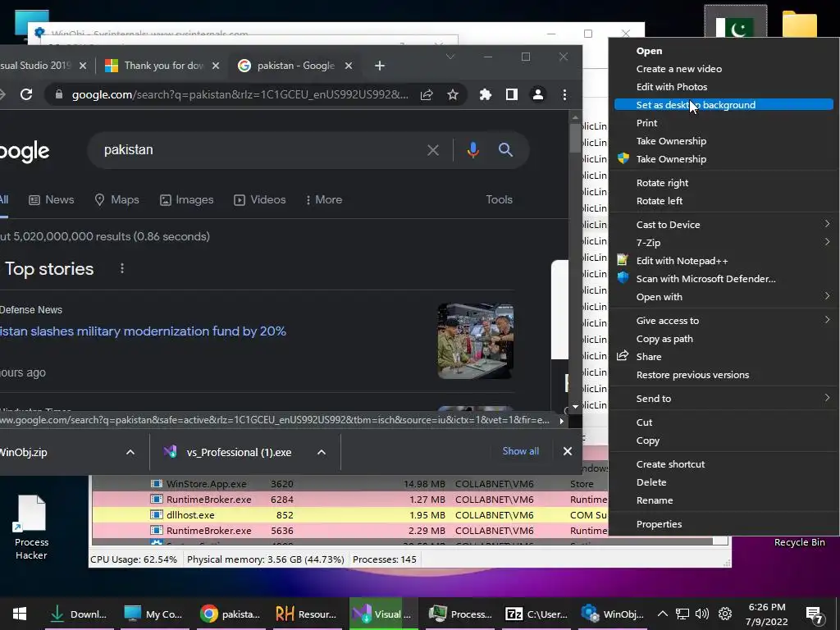Open the Windows Start menu
Screen dimensions: 840x630
tap(20, 614)
